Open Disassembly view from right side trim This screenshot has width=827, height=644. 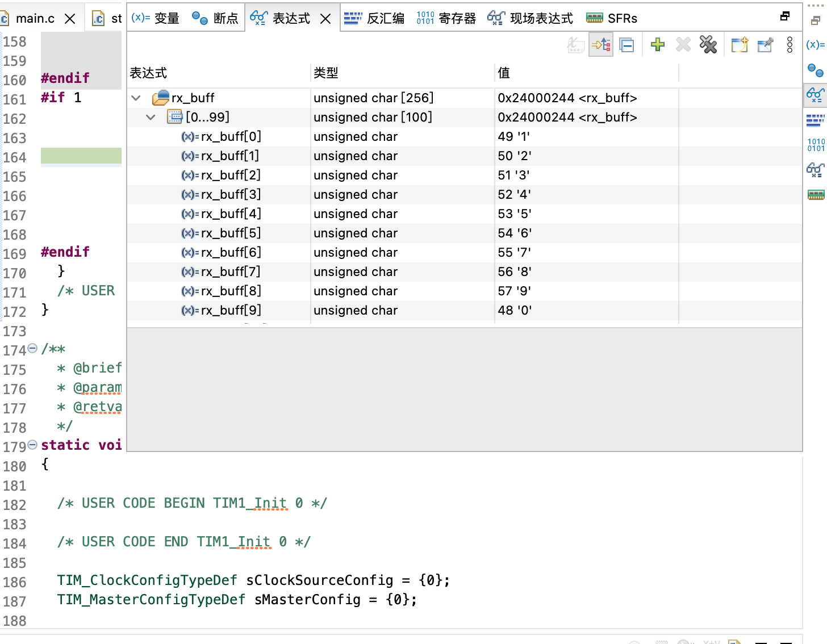pos(815,120)
